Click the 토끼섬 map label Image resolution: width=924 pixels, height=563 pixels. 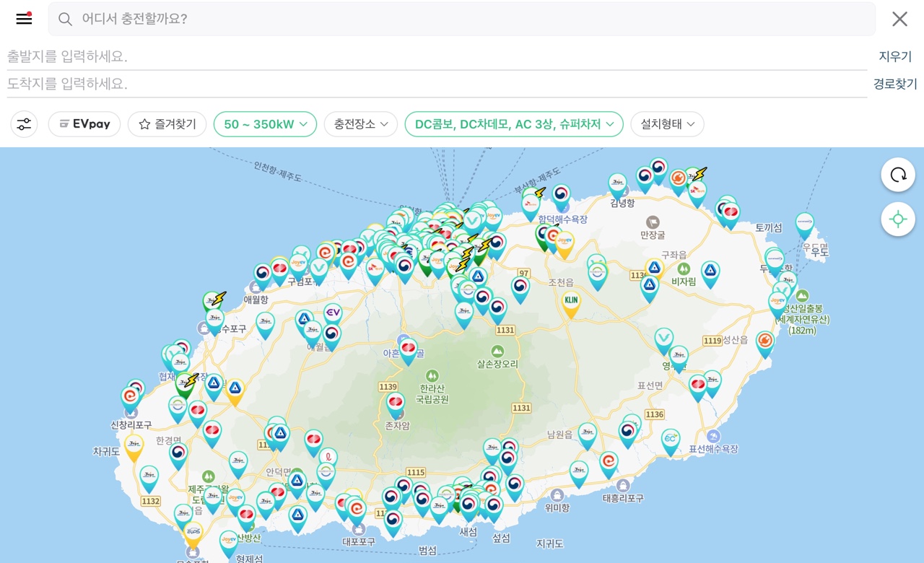click(x=769, y=227)
